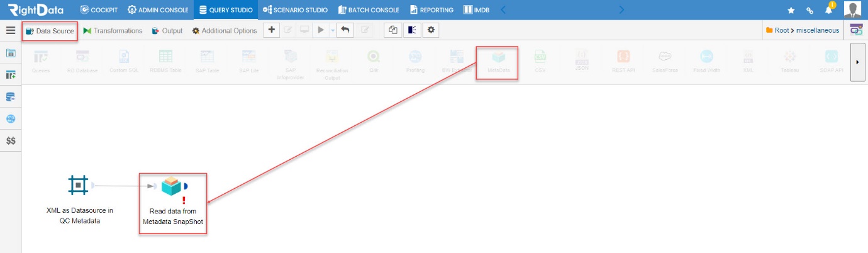
Task: Select the Output tab
Action: (167, 31)
